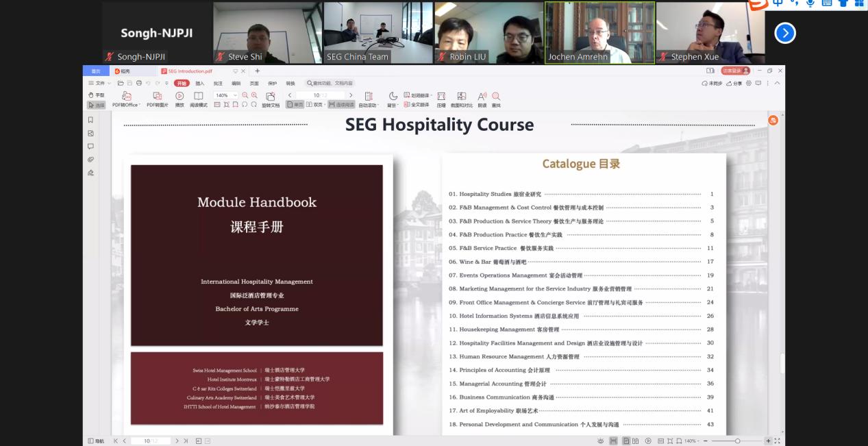Switch to double page view (双页)
This screenshot has height=446, width=868.
tap(315, 105)
